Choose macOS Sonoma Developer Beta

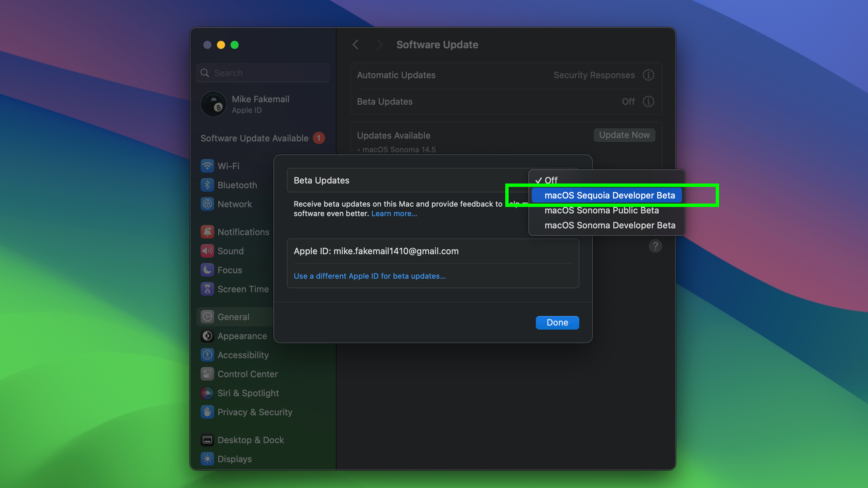point(610,225)
